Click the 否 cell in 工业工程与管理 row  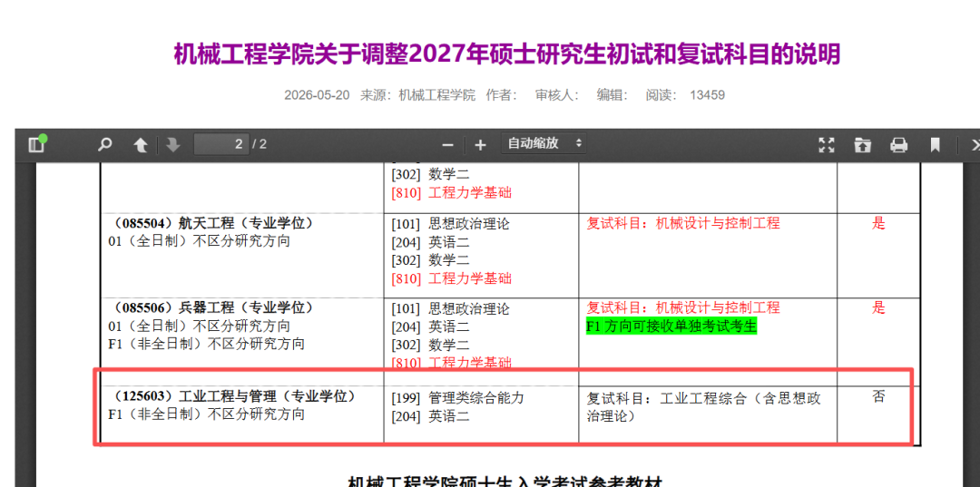click(878, 395)
